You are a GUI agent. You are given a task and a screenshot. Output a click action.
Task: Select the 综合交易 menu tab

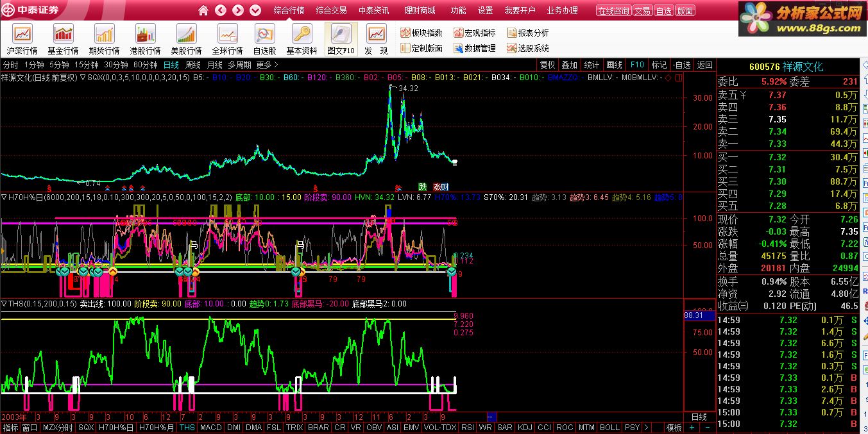(332, 10)
